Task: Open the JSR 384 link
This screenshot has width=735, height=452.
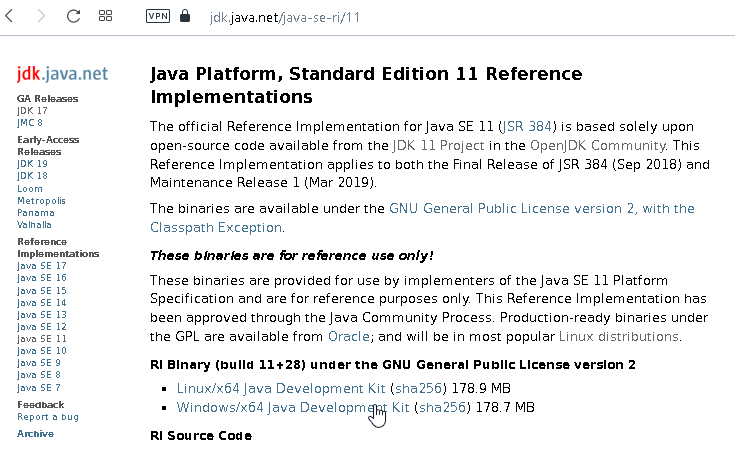Action: [526, 127]
